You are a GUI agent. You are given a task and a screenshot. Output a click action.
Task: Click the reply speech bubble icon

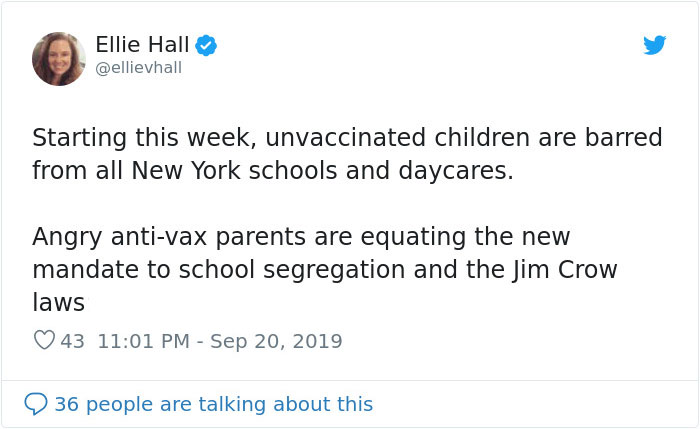(x=36, y=404)
